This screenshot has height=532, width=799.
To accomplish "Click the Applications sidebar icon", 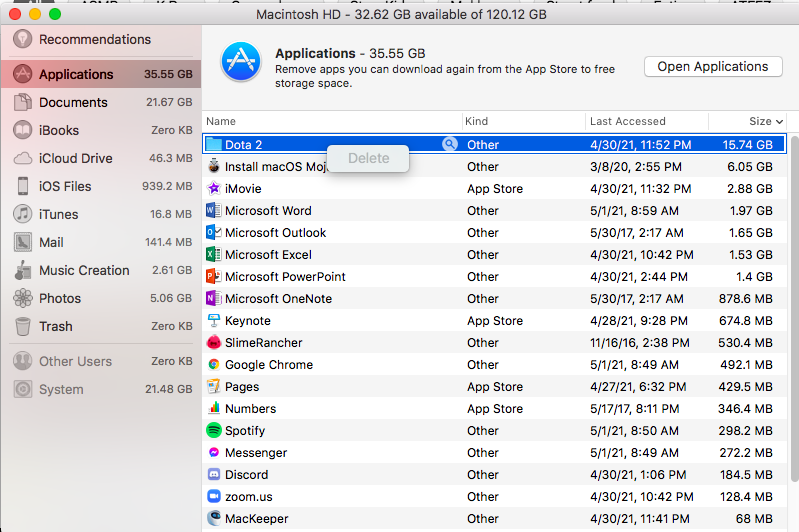I will pyautogui.click(x=22, y=74).
